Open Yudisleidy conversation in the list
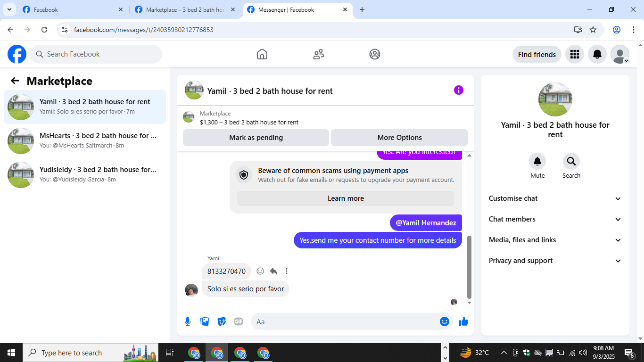644x362 pixels. (x=85, y=175)
